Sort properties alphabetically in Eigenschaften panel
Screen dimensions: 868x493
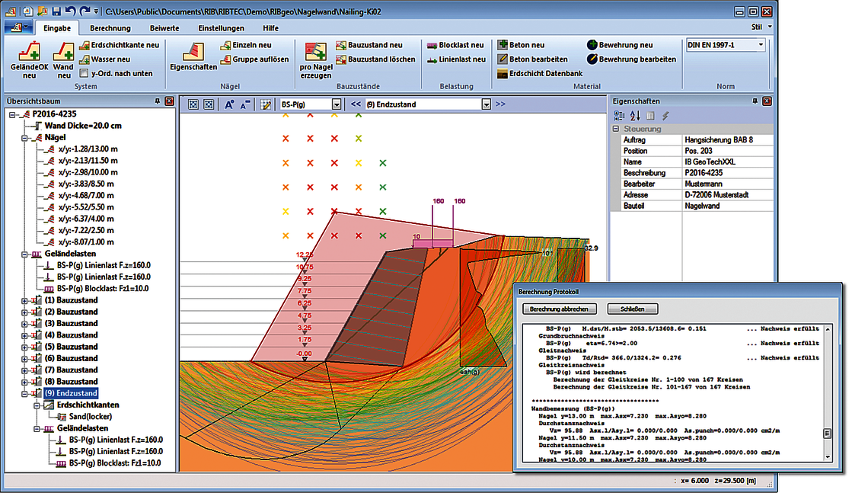(635, 116)
